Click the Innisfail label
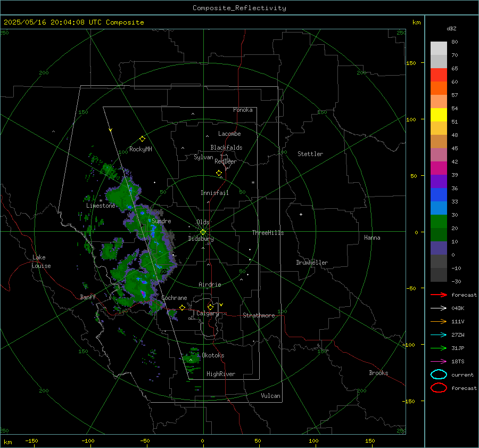Viewport: 479px width, 448px height. tap(214, 193)
